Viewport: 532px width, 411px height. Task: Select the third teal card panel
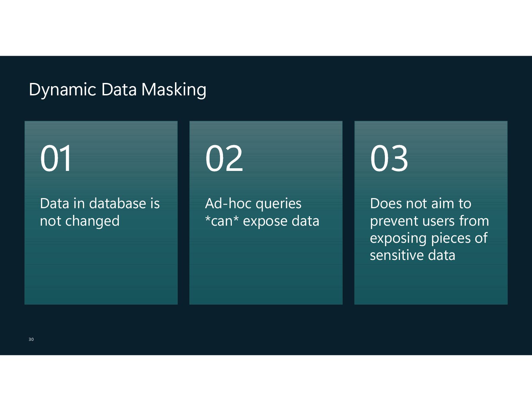tap(431, 213)
